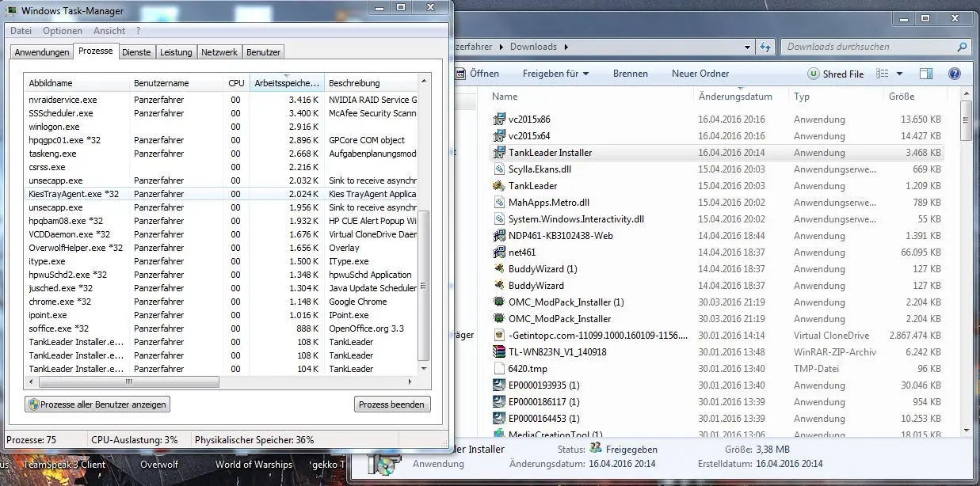Click the Explorer help question mark icon
This screenshot has height=486, width=980.
tap(955, 74)
